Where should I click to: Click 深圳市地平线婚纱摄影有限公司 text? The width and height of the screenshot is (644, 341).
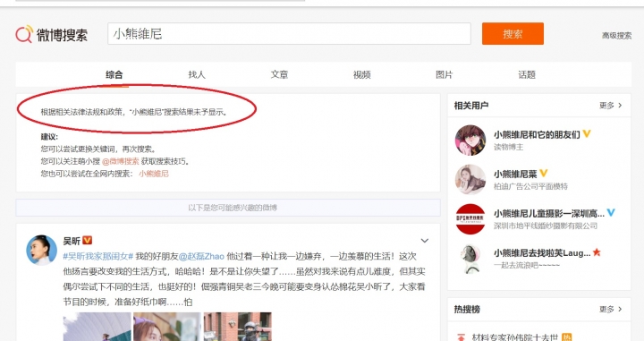pyautogui.click(x=546, y=226)
